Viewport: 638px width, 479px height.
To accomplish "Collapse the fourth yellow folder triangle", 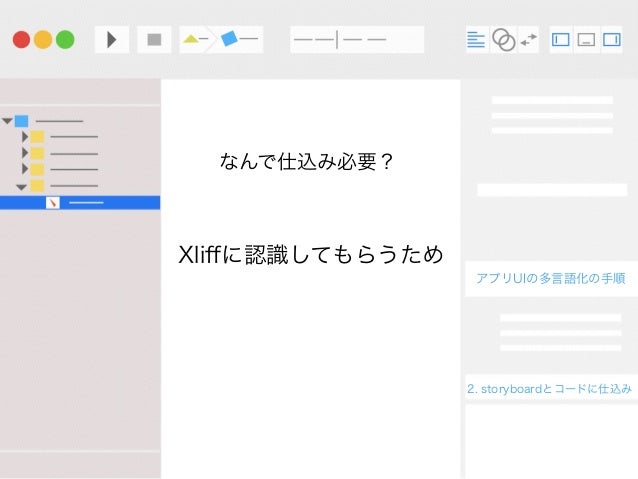I will (x=21, y=187).
